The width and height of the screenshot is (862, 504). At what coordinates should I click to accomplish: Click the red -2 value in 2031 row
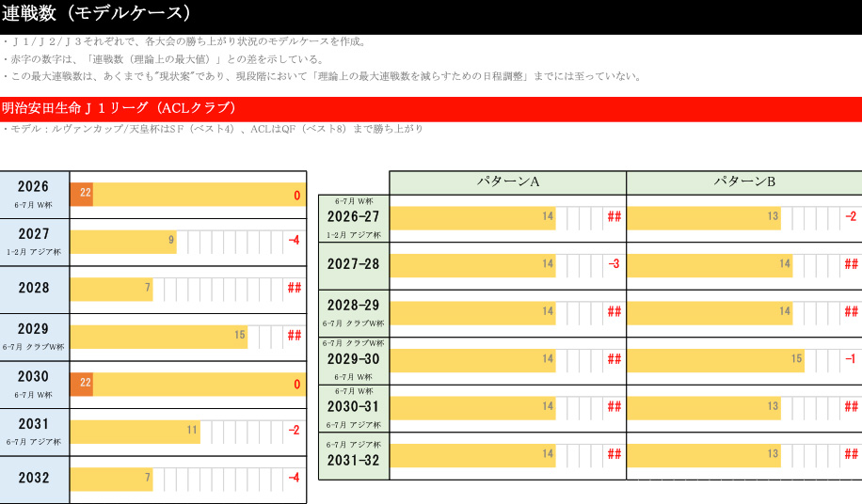294,432
